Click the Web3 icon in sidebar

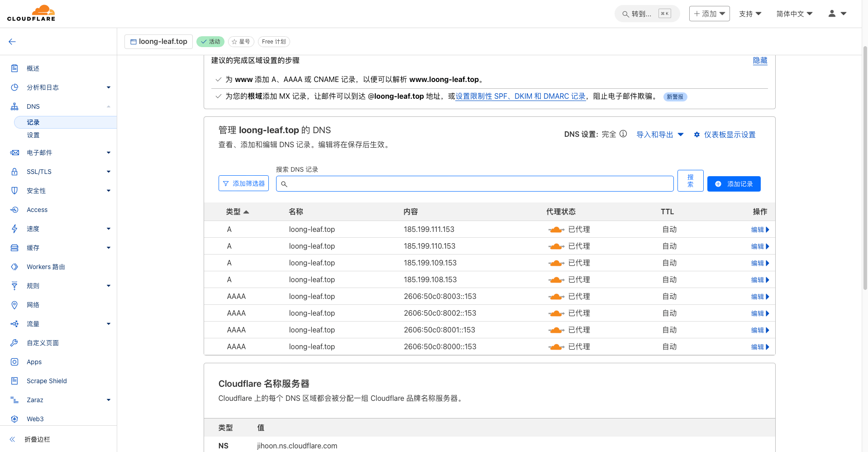tap(14, 419)
